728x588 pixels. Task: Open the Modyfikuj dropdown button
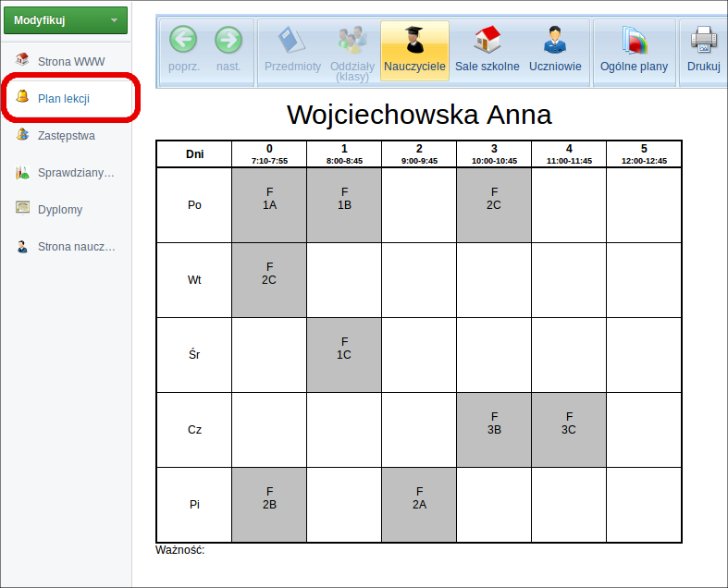pos(66,20)
